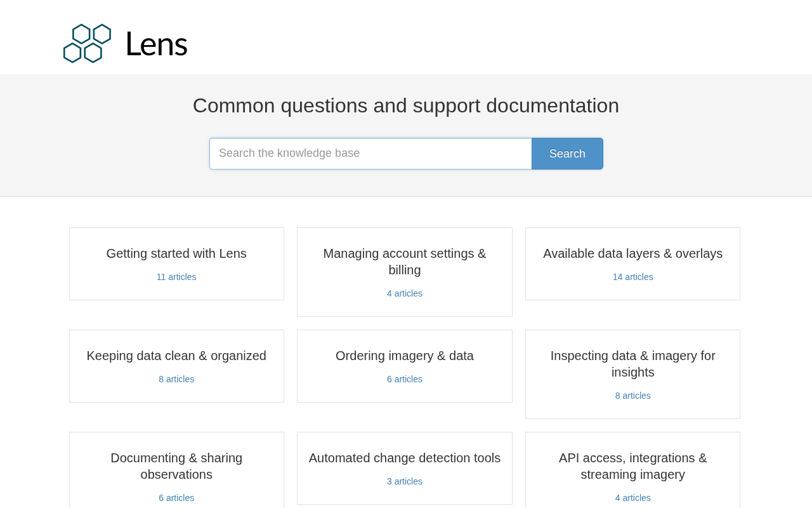Click the Lens wordmark text
The width and height of the screenshot is (812, 508).
coord(156,44)
